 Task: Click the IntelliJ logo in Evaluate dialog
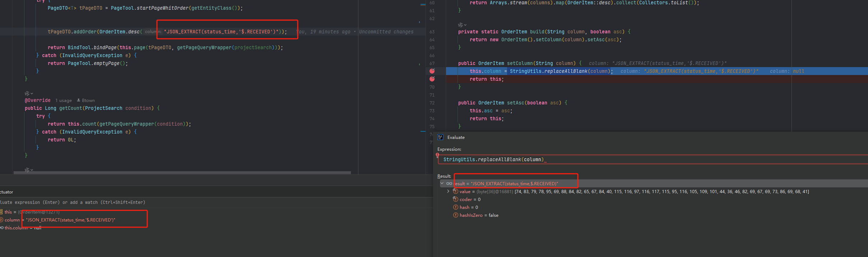(440, 137)
